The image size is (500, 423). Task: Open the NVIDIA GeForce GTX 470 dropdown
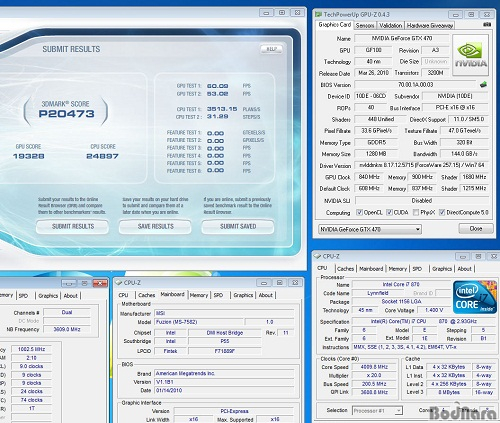370,229
